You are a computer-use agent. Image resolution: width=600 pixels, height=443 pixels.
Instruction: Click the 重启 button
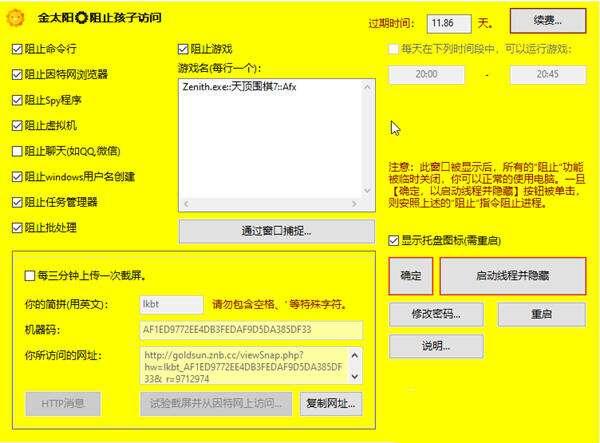(541, 314)
